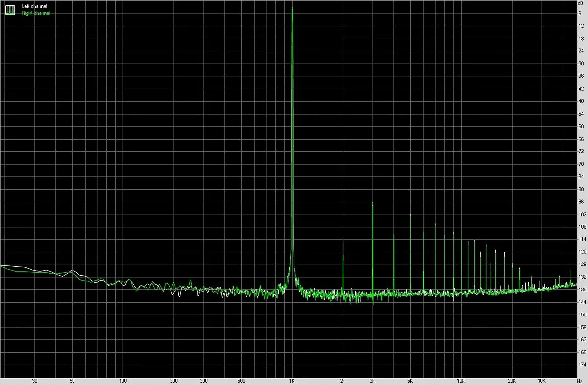Select the Right channel legend entry
The width and height of the screenshot is (588, 385).
click(x=36, y=13)
